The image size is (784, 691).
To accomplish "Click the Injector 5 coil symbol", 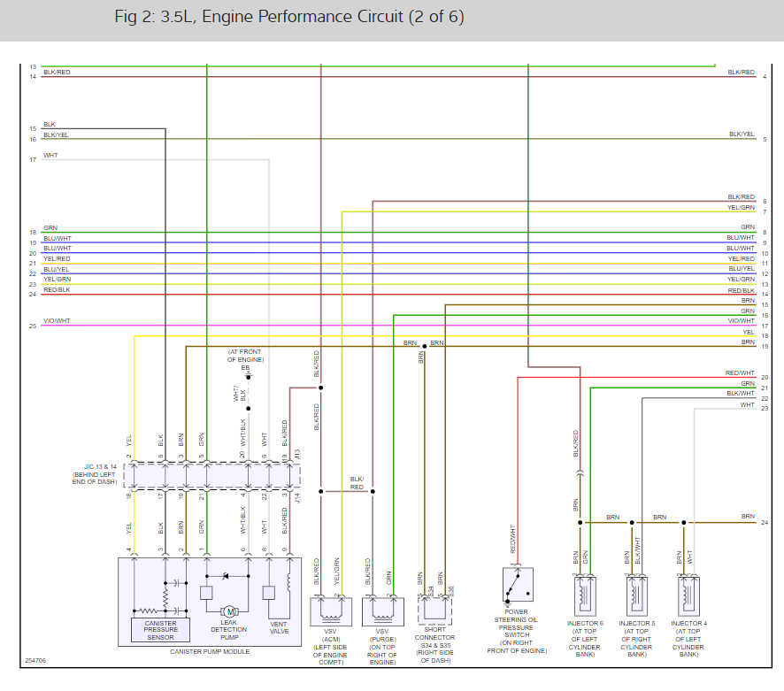I will click(637, 596).
